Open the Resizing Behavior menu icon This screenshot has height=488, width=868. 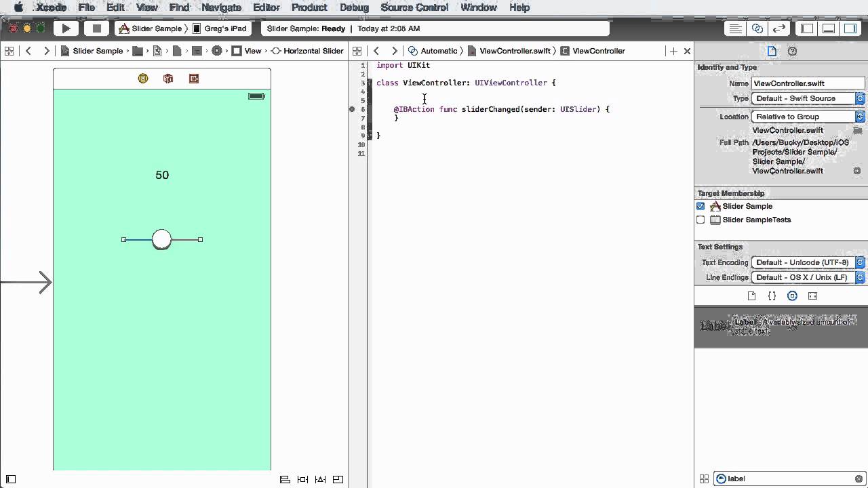(x=338, y=479)
